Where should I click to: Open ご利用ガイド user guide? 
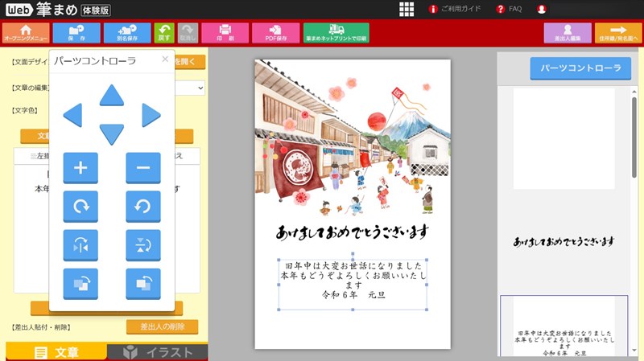[455, 9]
